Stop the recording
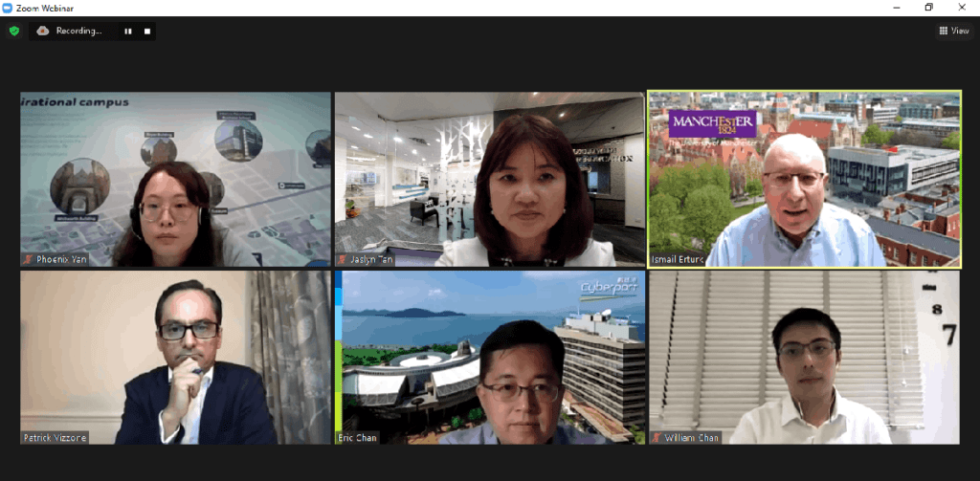The image size is (980, 481). click(147, 32)
